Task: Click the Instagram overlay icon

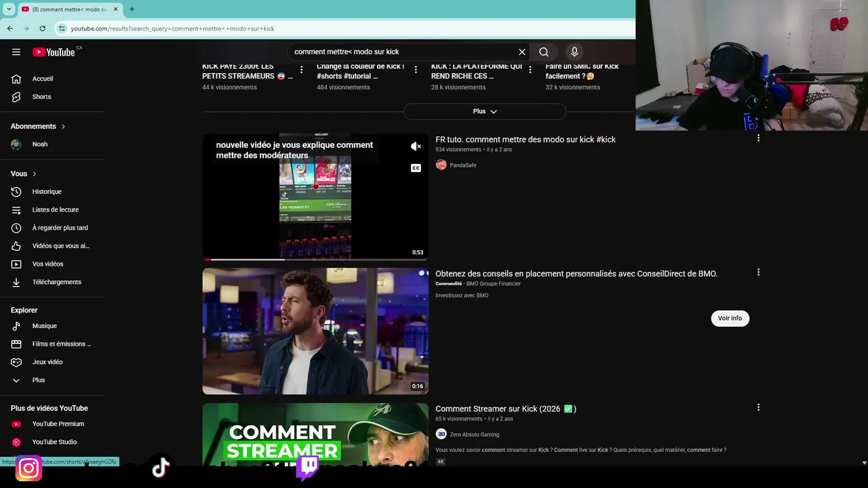Action: pos(28,468)
